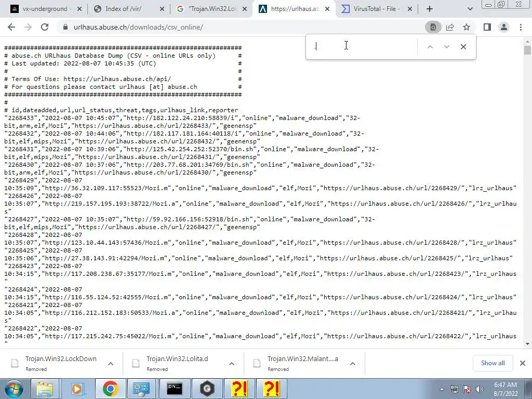Close the downloads bar

pyautogui.click(x=523, y=363)
